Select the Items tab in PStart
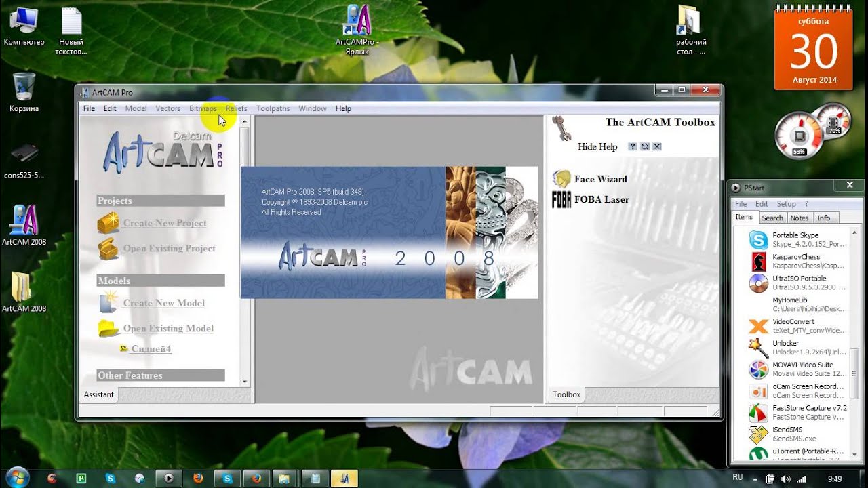Viewport: 868px width, 488px height. pos(744,218)
